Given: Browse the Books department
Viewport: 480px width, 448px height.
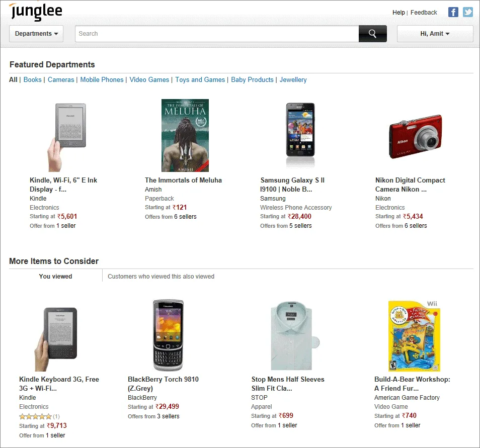Looking at the screenshot, I should (x=32, y=79).
